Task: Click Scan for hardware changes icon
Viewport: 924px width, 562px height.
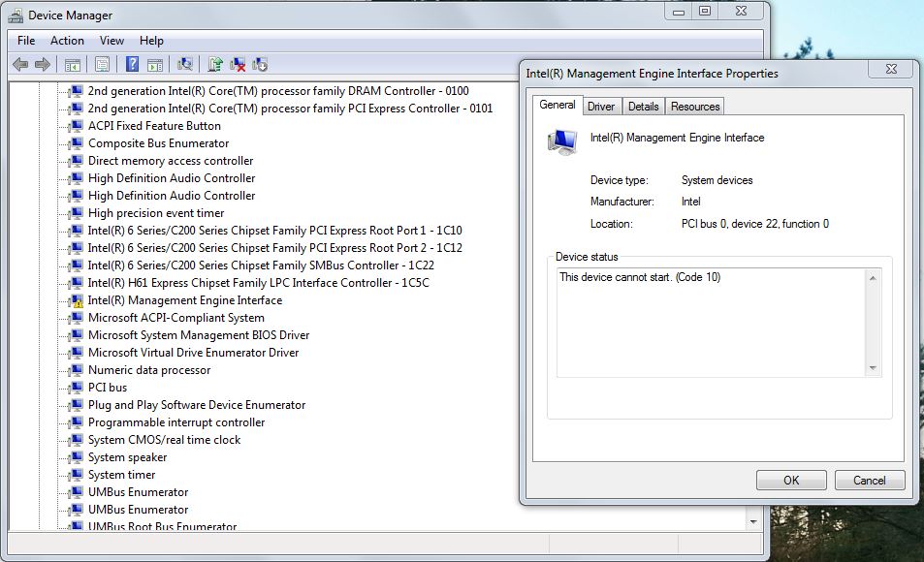Action: [185, 65]
